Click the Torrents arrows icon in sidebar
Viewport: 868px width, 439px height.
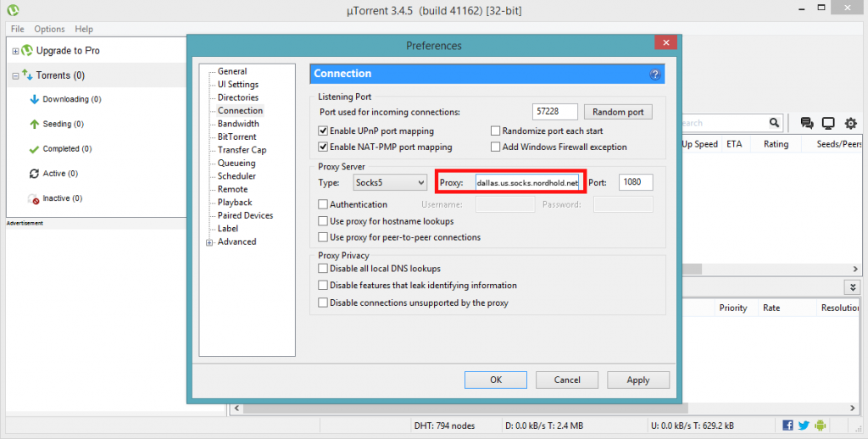(26, 75)
